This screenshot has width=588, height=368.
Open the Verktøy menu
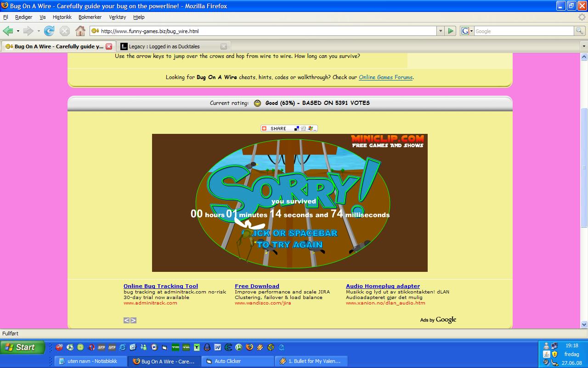point(118,17)
